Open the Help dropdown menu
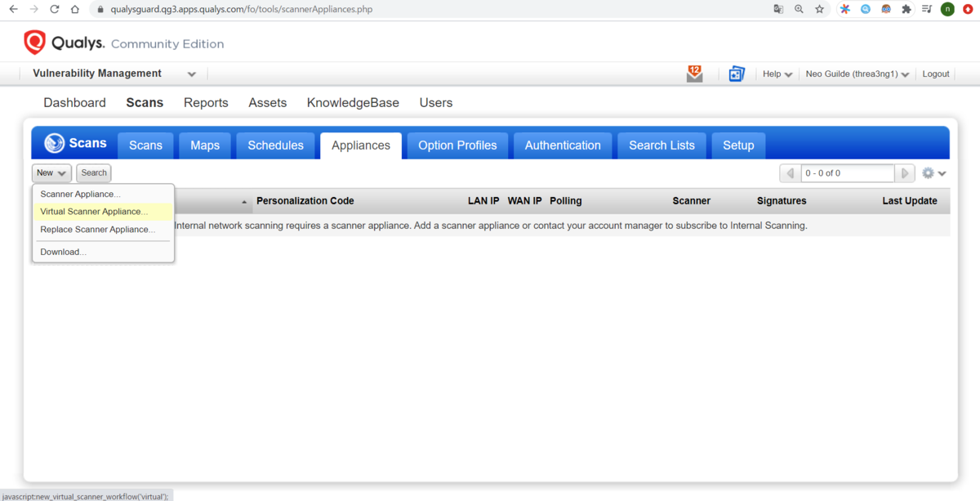Screen dimensions: 980x501 (x=777, y=74)
